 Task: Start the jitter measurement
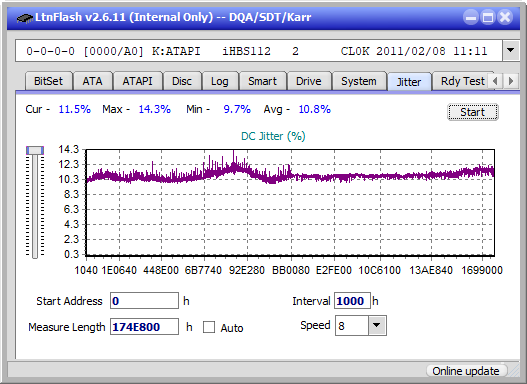click(473, 112)
